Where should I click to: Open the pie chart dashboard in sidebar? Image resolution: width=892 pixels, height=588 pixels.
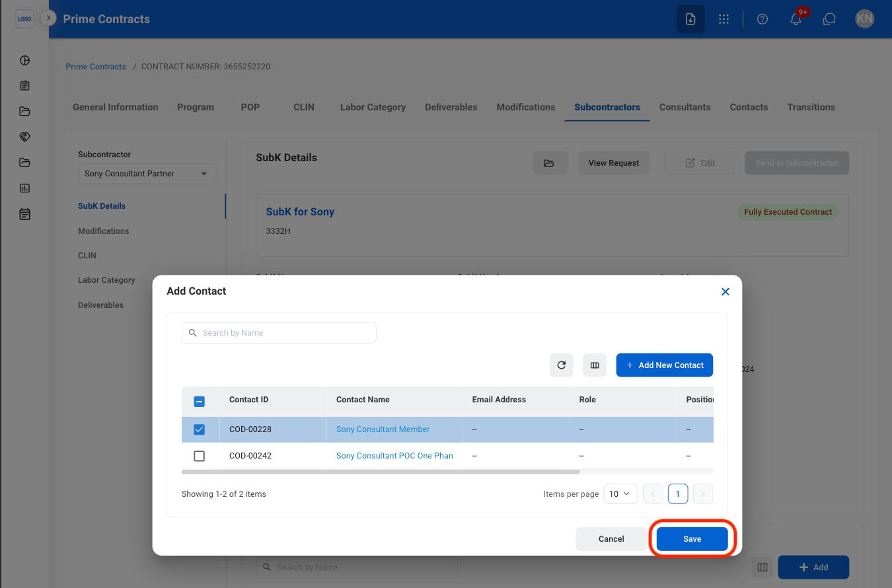25,61
